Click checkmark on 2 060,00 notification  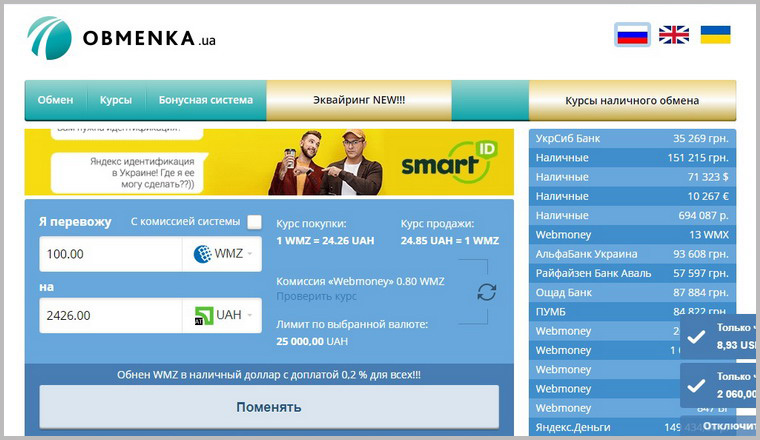coord(696,386)
